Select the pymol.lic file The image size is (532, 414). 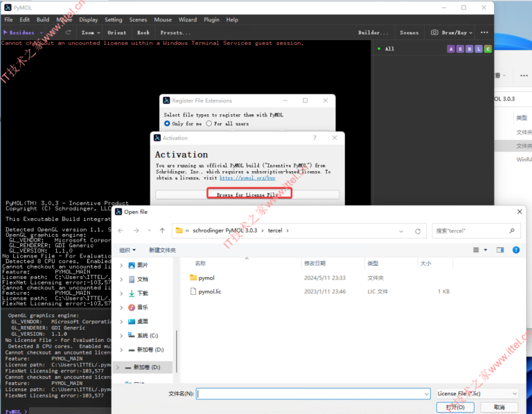click(x=209, y=292)
